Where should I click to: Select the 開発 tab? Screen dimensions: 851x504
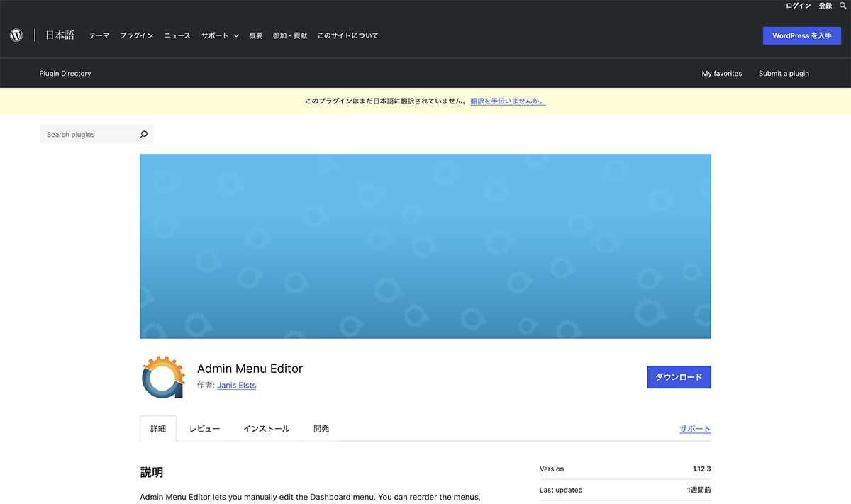click(x=321, y=429)
